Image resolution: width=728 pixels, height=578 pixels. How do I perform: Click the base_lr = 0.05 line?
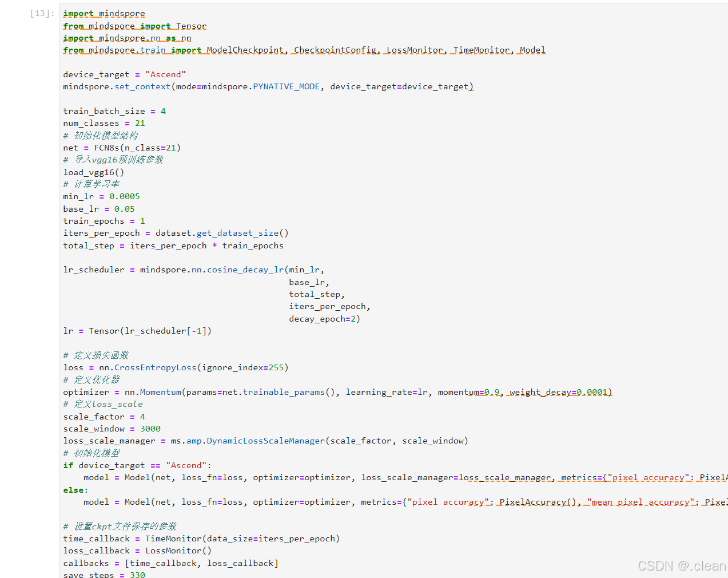(x=99, y=209)
